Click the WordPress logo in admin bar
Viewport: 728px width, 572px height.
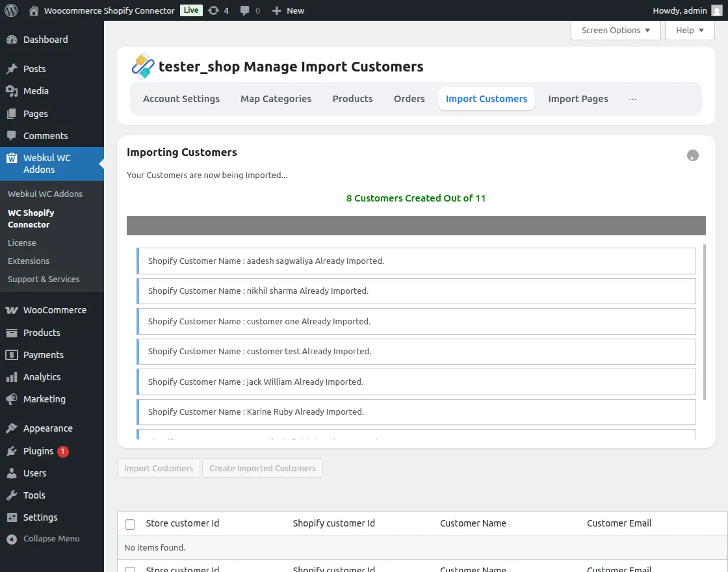[x=10, y=10]
